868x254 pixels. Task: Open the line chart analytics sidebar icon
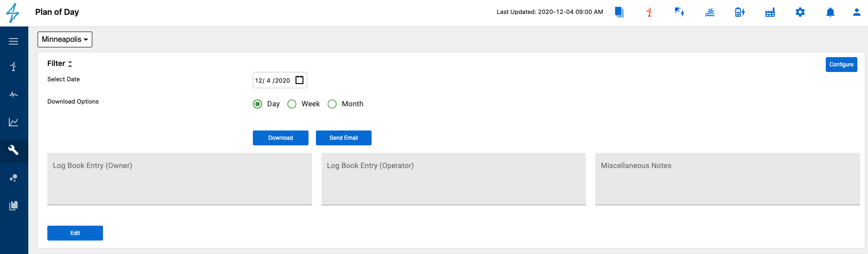click(x=13, y=122)
